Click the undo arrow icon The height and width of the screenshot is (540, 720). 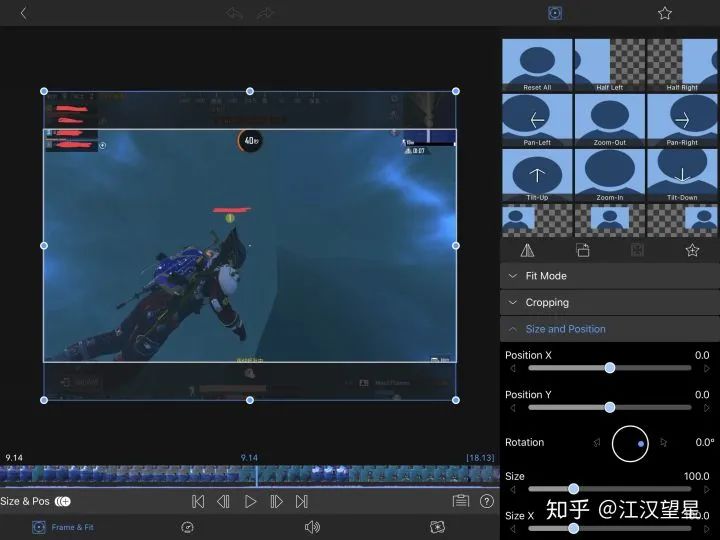point(235,13)
